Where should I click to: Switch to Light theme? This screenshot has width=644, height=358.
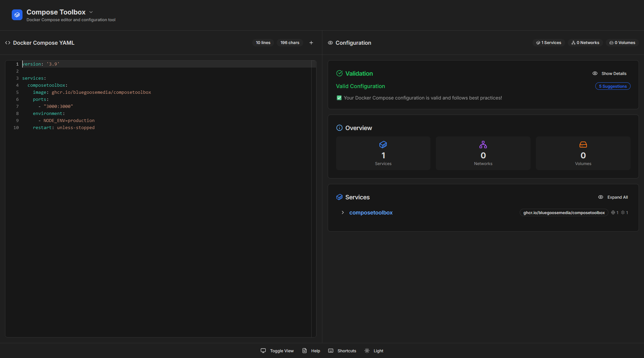pos(374,351)
